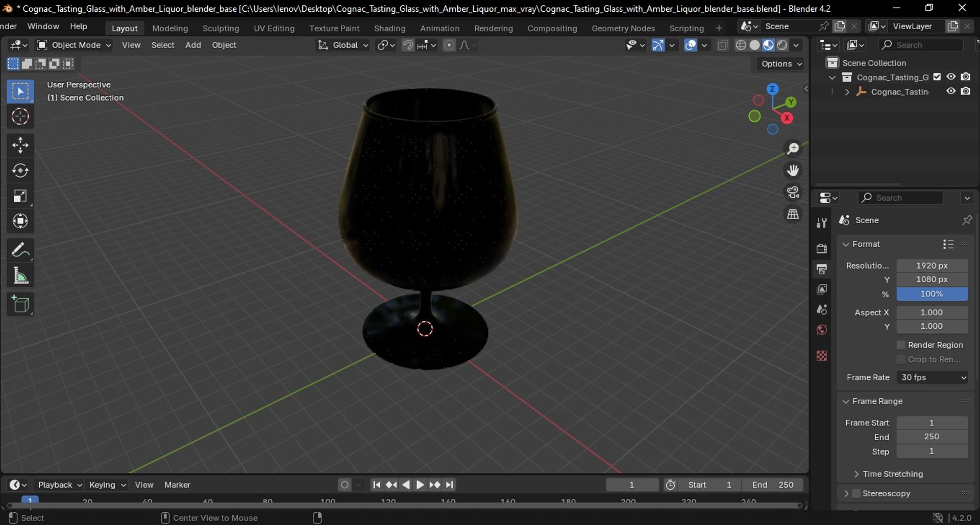Exclude Cognac_Tasting_G collection from view layer

[937, 77]
